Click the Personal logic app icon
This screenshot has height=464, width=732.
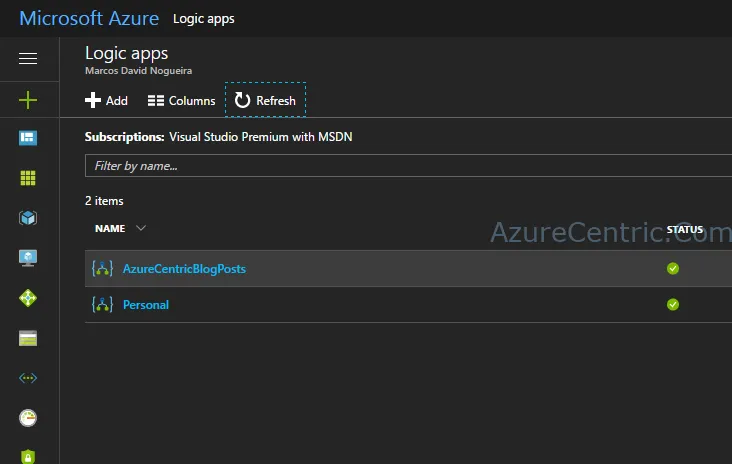(103, 304)
